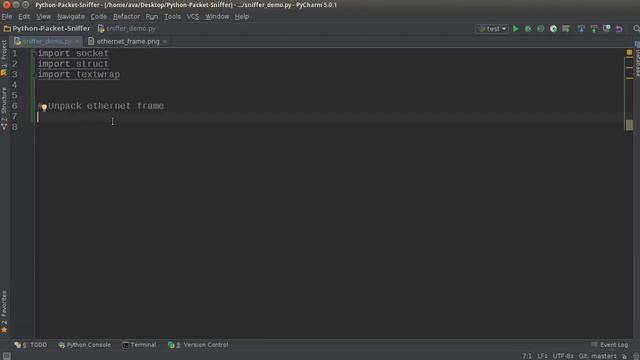Toggle the Structure side panel
Image resolution: width=640 pixels, height=360 pixels.
(x=4, y=109)
